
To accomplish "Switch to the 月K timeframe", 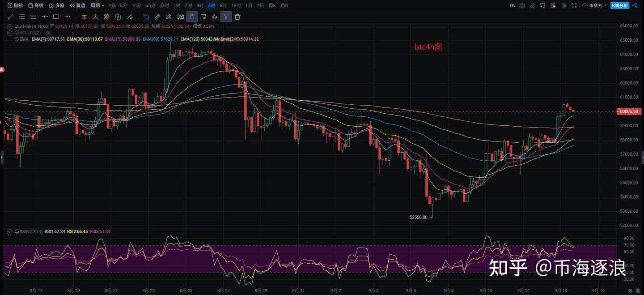I will (284, 5).
